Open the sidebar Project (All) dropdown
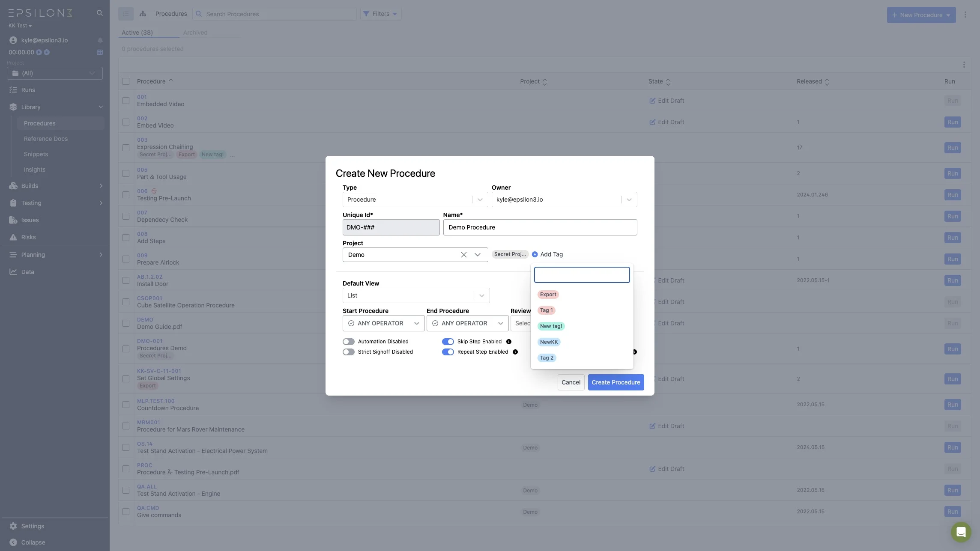The width and height of the screenshot is (980, 551). 55,73
